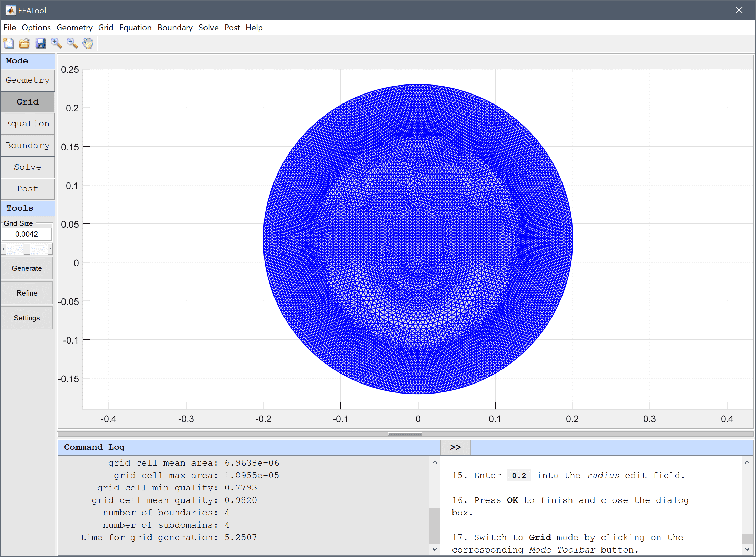
Task: Select the Zoom In magnifier tool
Action: (56, 43)
